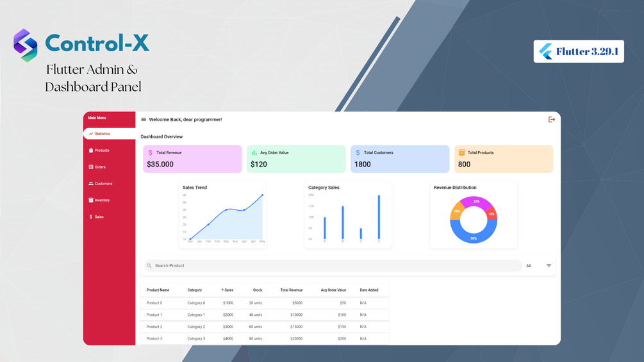
Task: Click the Search Product field
Action: tap(333, 265)
